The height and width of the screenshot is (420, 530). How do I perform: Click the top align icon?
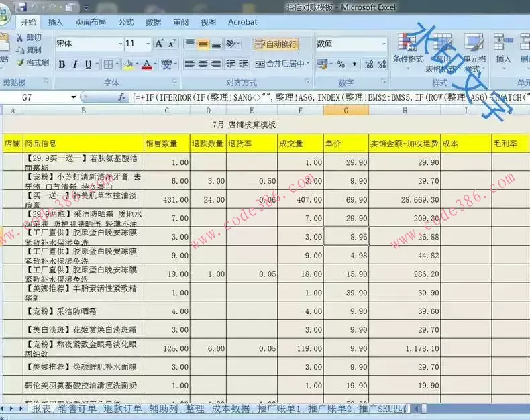(190, 44)
